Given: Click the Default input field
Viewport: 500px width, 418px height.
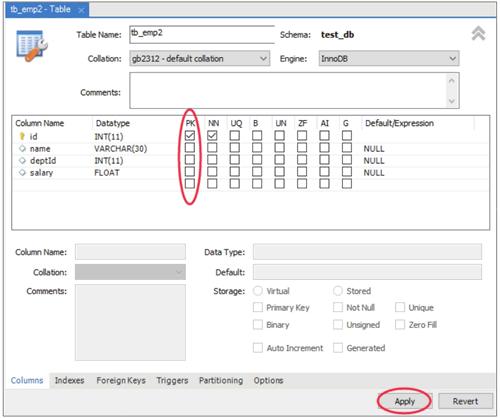Looking at the screenshot, I should (x=367, y=272).
